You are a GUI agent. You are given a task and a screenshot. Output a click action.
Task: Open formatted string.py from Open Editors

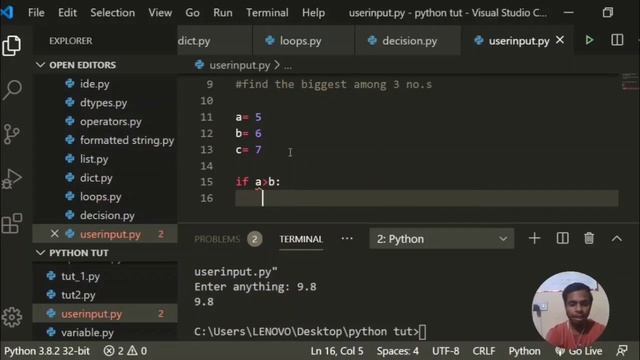(x=105, y=140)
